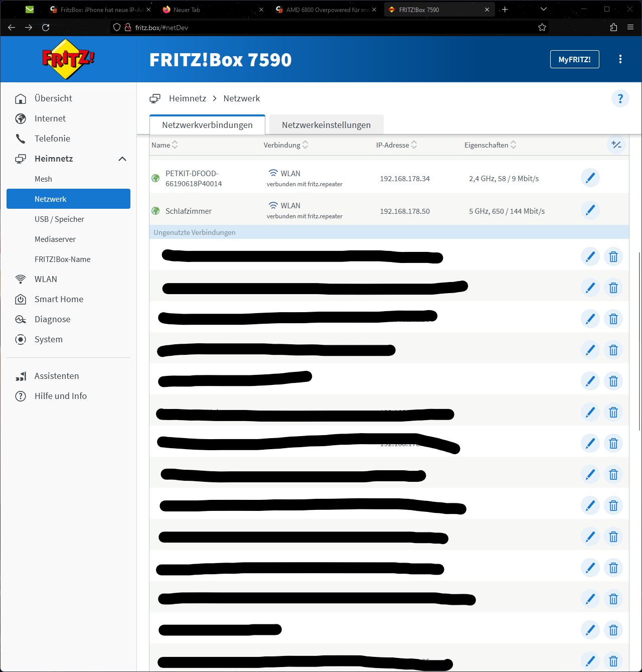This screenshot has height=672, width=642.
Task: Sort table by Eigenschaften column
Action: pos(490,145)
